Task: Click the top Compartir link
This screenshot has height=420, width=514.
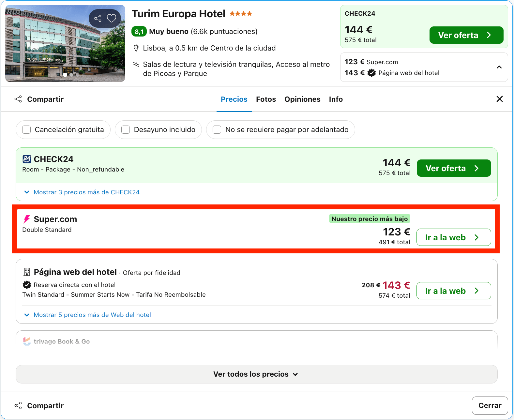Action: (45, 99)
